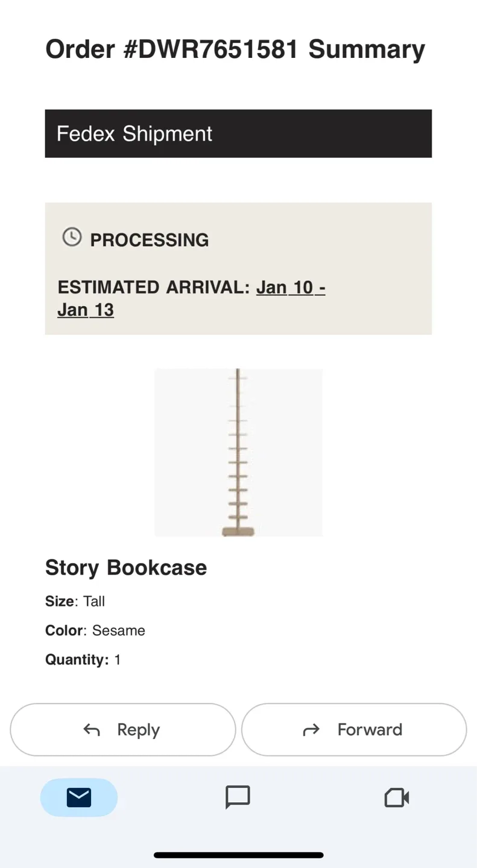Tap the forward arrow icon
477x868 pixels.
tap(311, 730)
